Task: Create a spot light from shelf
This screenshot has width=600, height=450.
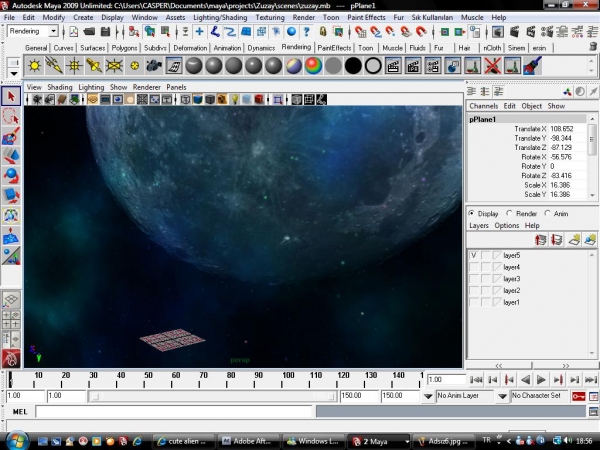Action: click(94, 66)
